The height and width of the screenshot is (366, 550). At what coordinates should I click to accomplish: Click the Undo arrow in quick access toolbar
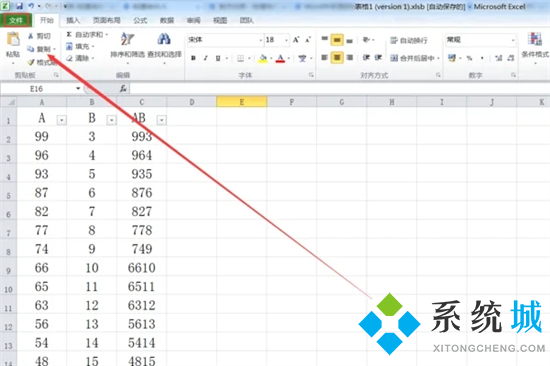pos(31,6)
